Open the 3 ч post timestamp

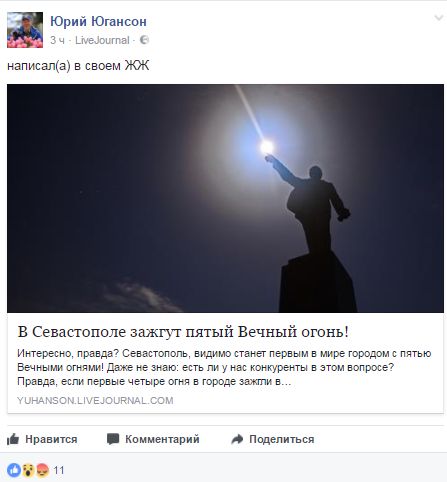point(57,40)
